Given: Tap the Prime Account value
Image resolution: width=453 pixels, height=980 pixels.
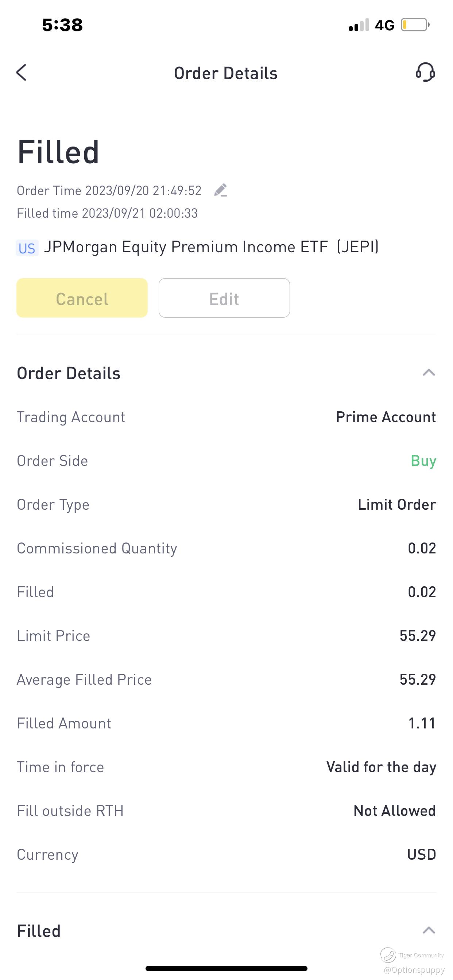Looking at the screenshot, I should (386, 417).
